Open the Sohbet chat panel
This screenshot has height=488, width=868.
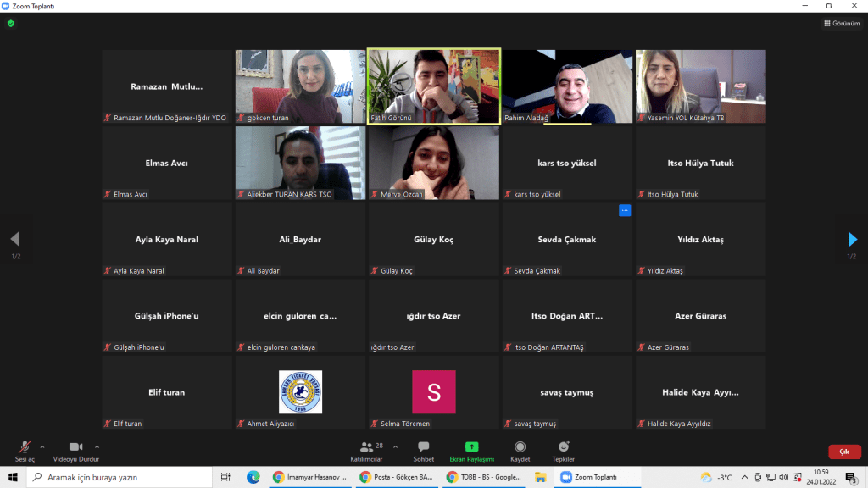[423, 447]
